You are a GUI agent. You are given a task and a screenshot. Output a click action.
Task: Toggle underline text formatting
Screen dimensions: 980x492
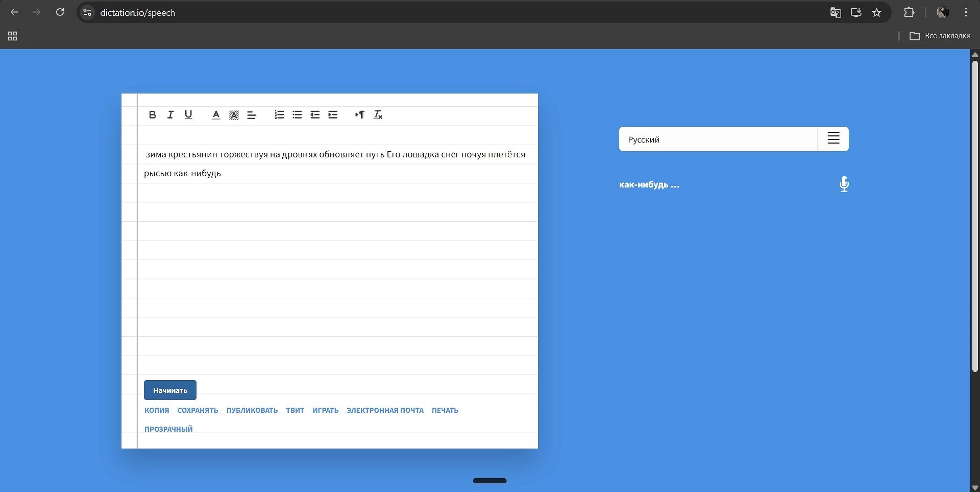[x=188, y=115]
